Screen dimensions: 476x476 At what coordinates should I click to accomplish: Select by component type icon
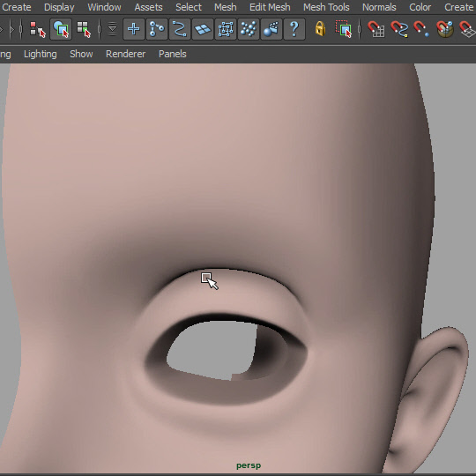click(x=84, y=29)
